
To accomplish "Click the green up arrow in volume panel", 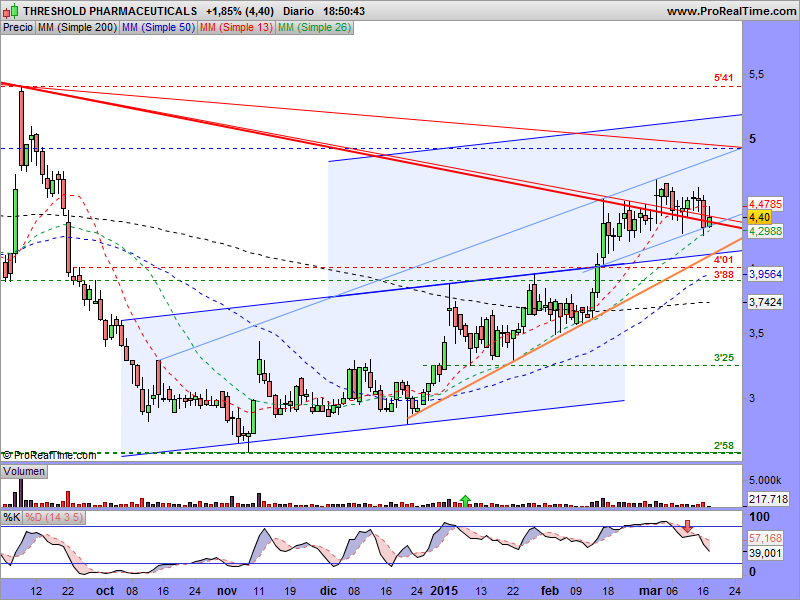I will coord(465,501).
